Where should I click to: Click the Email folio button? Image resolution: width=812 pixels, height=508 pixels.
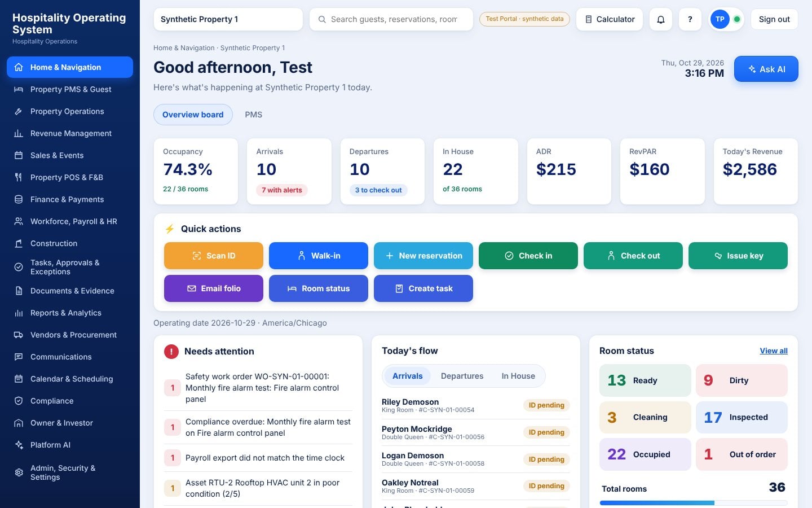[x=214, y=288]
